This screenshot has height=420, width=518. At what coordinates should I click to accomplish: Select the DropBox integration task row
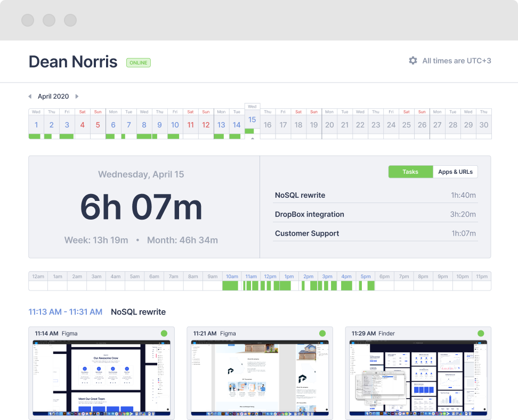point(375,214)
